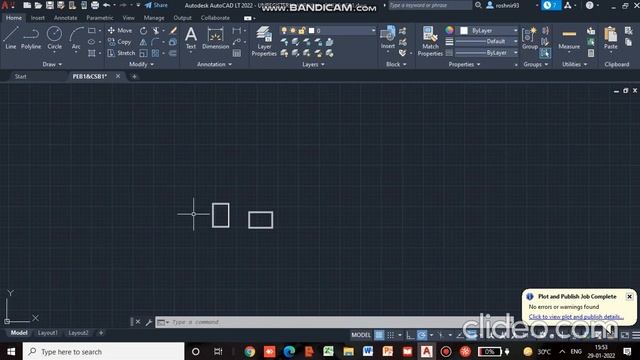Choose the Stretch command
Viewport: 640px width, 360px height.
pyautogui.click(x=121, y=53)
